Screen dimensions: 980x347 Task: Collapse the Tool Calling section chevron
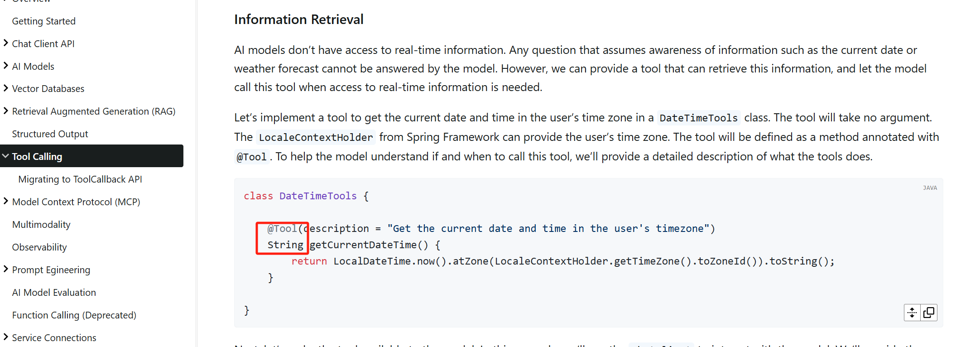click(x=6, y=156)
